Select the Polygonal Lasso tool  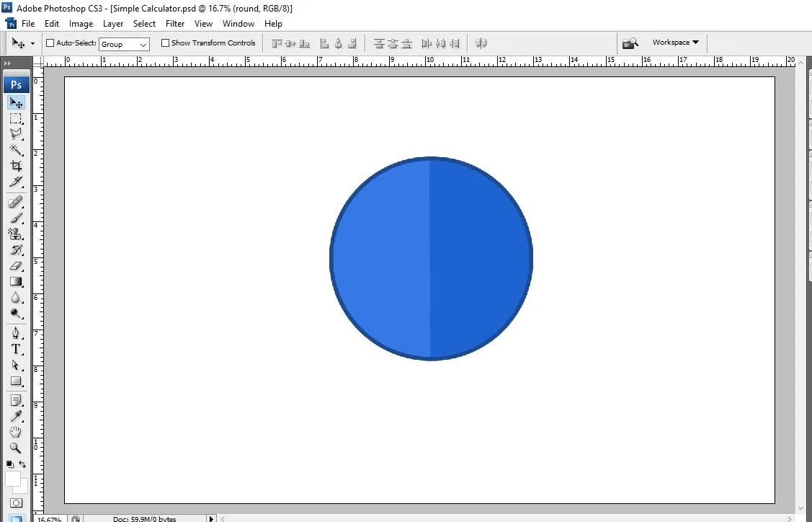coord(16,134)
